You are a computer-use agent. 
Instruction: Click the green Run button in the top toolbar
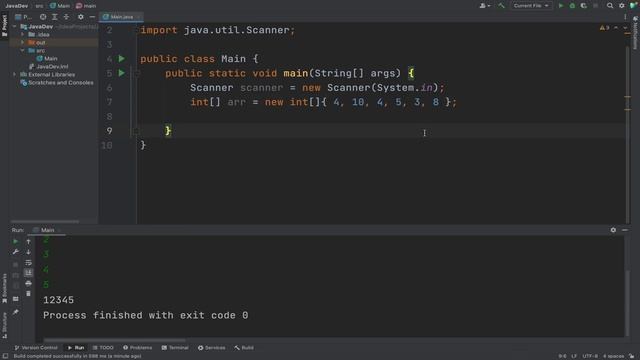click(x=561, y=6)
